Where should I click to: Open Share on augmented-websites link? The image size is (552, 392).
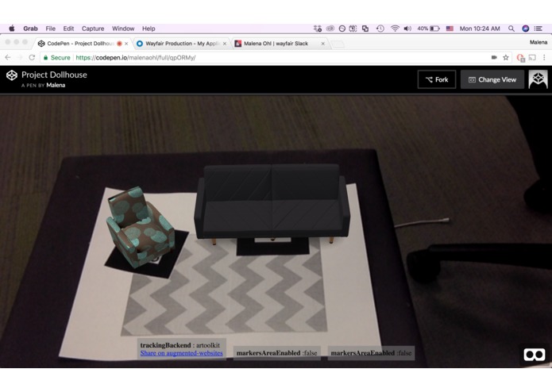tap(181, 353)
